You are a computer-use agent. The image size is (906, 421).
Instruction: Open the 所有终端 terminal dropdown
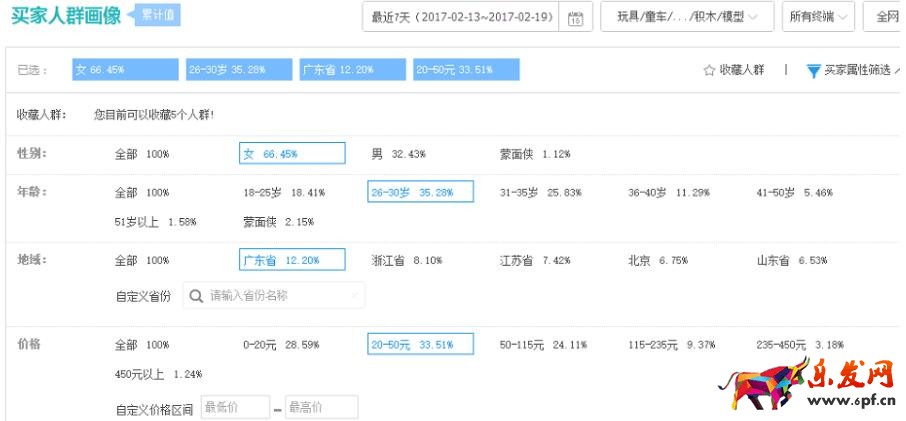click(x=816, y=17)
